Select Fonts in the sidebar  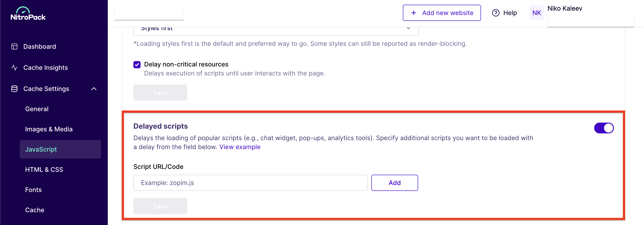33,190
